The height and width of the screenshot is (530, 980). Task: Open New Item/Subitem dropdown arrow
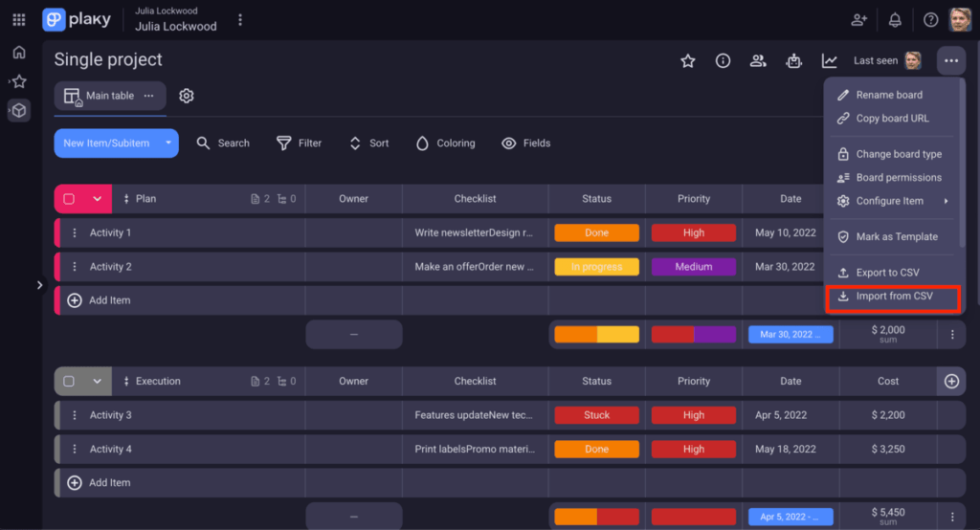pyautogui.click(x=168, y=144)
